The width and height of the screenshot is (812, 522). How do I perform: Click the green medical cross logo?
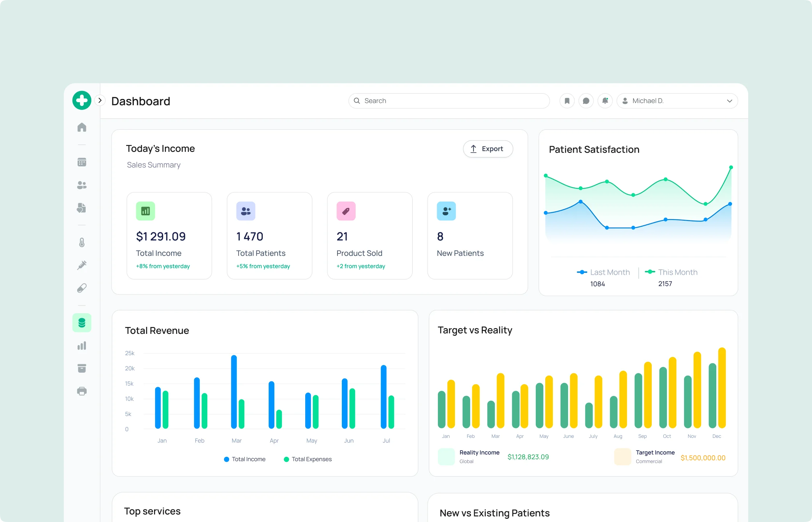coord(82,100)
